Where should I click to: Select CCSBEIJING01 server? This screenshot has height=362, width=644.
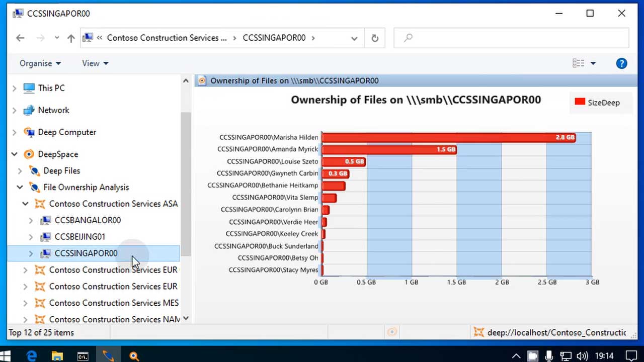[80, 237]
